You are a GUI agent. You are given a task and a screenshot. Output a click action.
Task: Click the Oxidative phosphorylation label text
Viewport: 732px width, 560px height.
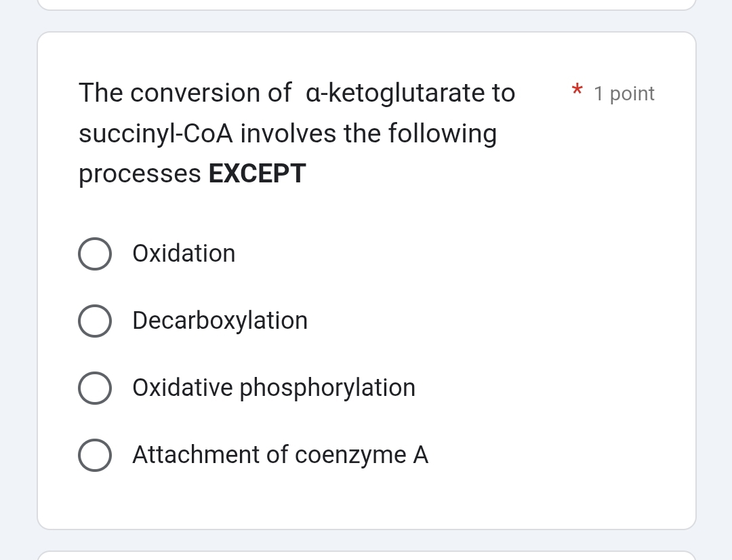(274, 388)
